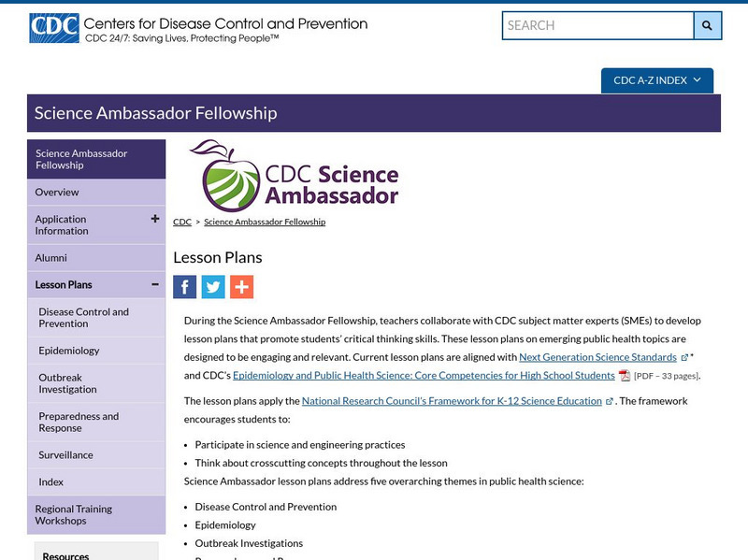Open more sharing options plus icon
The width and height of the screenshot is (748, 560).
tap(241, 287)
